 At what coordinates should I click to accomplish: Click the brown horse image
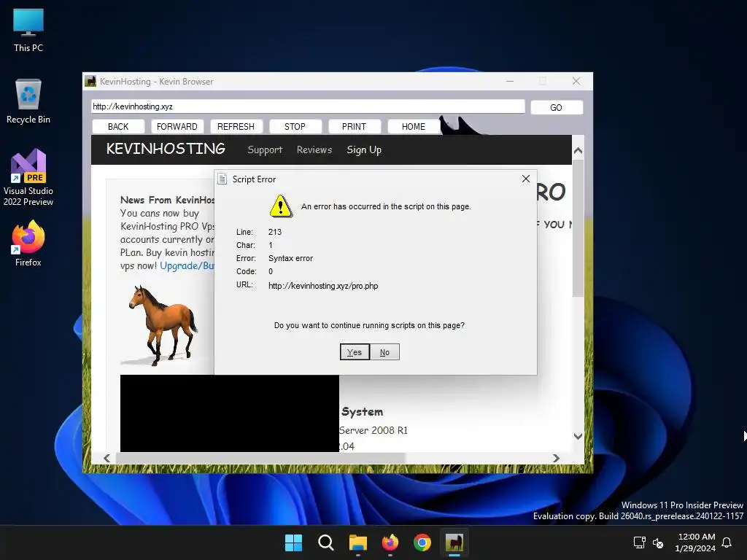click(x=163, y=326)
